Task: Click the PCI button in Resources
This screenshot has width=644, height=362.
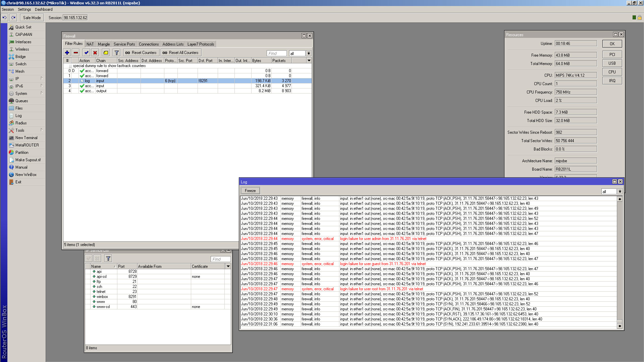Action: coord(612,55)
